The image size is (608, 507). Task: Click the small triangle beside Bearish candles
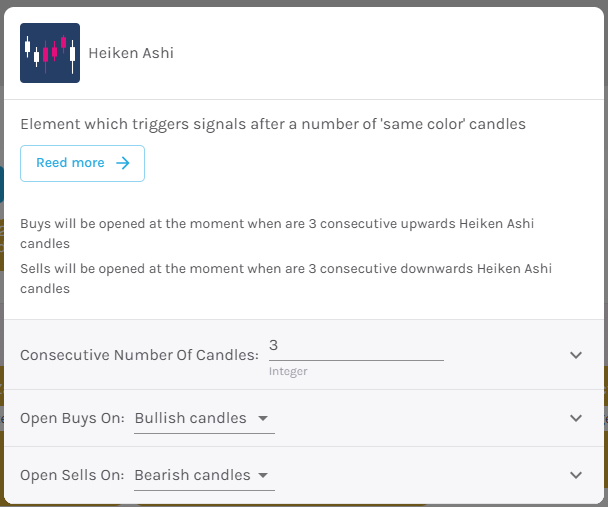pyautogui.click(x=263, y=476)
